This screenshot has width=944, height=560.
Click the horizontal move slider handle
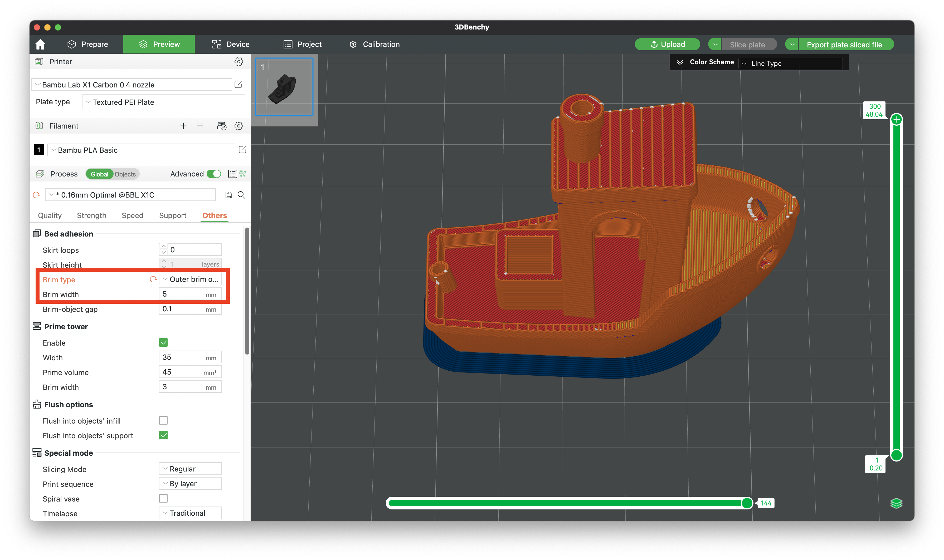tap(747, 503)
